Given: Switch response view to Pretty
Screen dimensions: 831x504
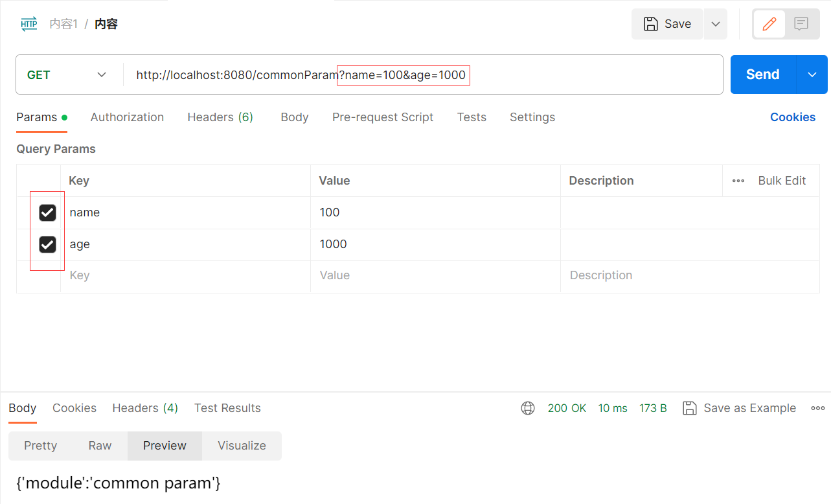Looking at the screenshot, I should (41, 446).
